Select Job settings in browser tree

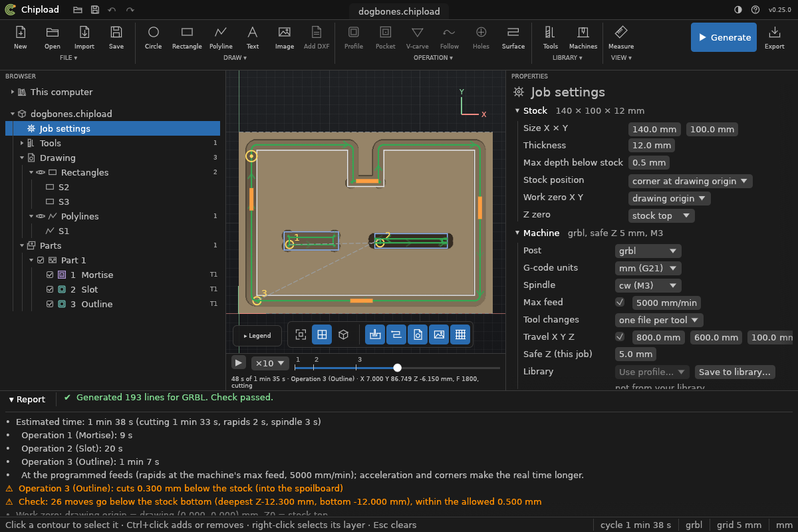pyautogui.click(x=112, y=128)
